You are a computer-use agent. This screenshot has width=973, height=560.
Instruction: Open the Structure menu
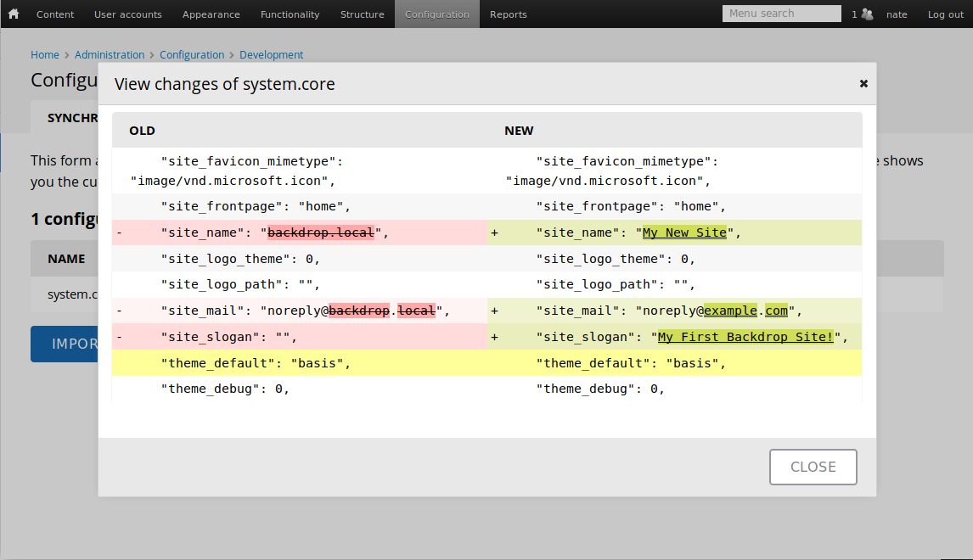click(362, 14)
